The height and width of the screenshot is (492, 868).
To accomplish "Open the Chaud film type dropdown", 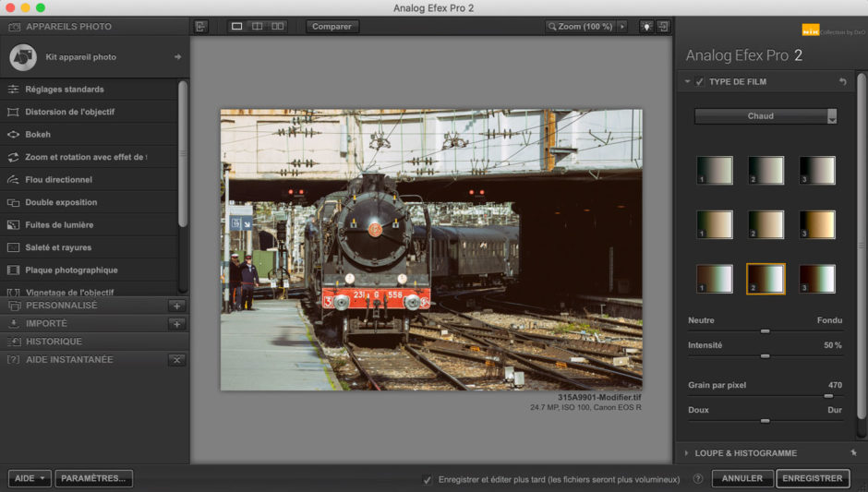I will [766, 116].
